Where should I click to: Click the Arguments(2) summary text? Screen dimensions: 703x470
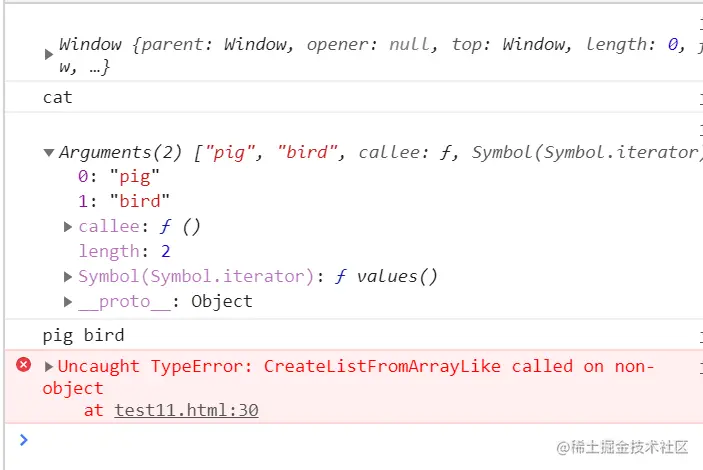pos(380,152)
